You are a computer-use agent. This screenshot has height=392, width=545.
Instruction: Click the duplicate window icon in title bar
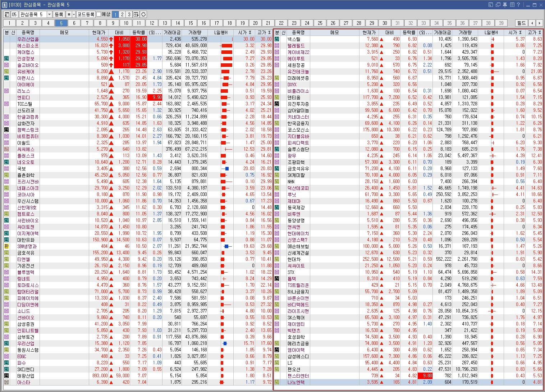coord(498,5)
